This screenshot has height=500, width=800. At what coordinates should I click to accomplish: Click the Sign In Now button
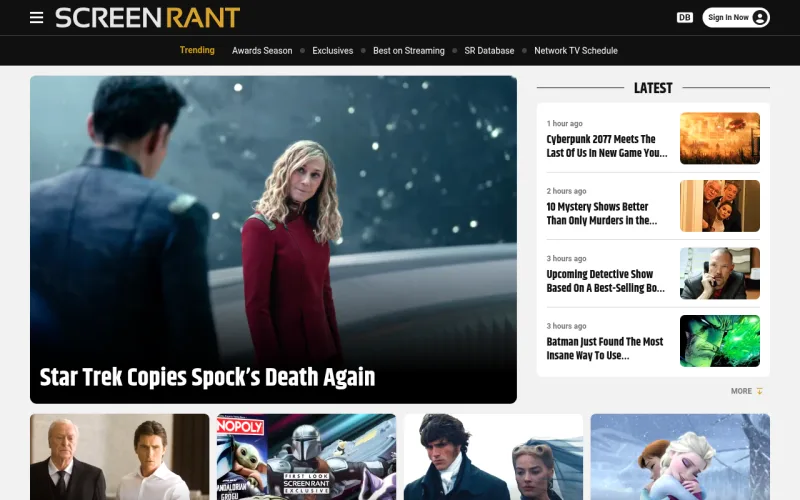coord(736,17)
